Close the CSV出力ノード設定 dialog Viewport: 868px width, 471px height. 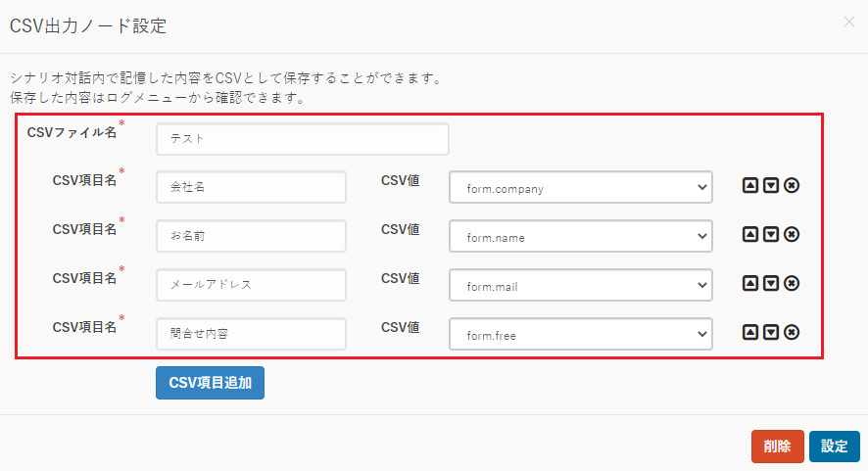tap(848, 23)
